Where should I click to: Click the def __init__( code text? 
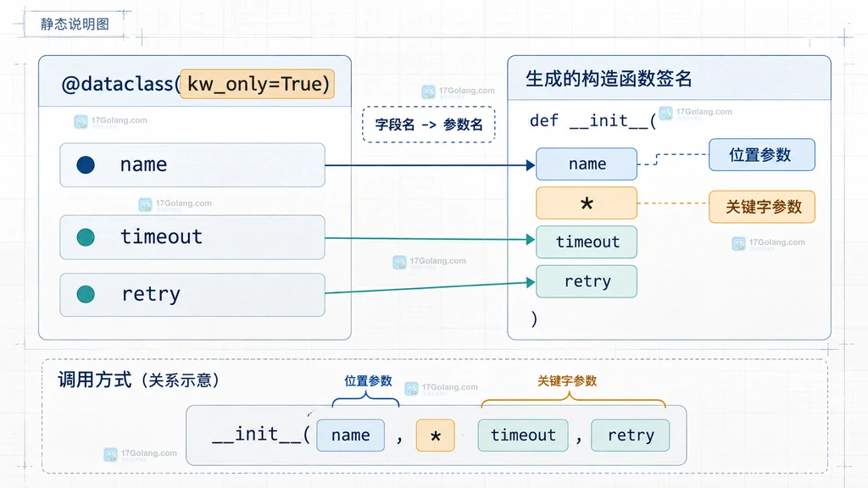pyautogui.click(x=593, y=120)
